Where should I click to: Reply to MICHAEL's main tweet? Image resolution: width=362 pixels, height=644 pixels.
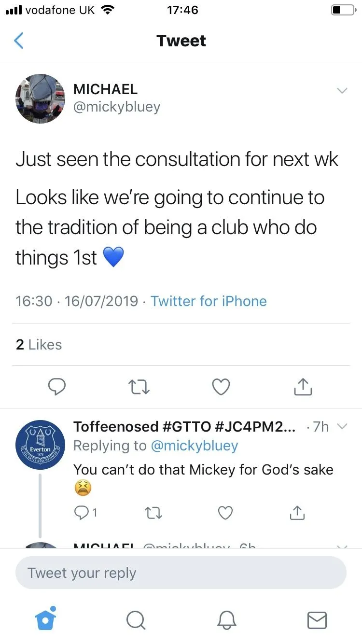(57, 387)
